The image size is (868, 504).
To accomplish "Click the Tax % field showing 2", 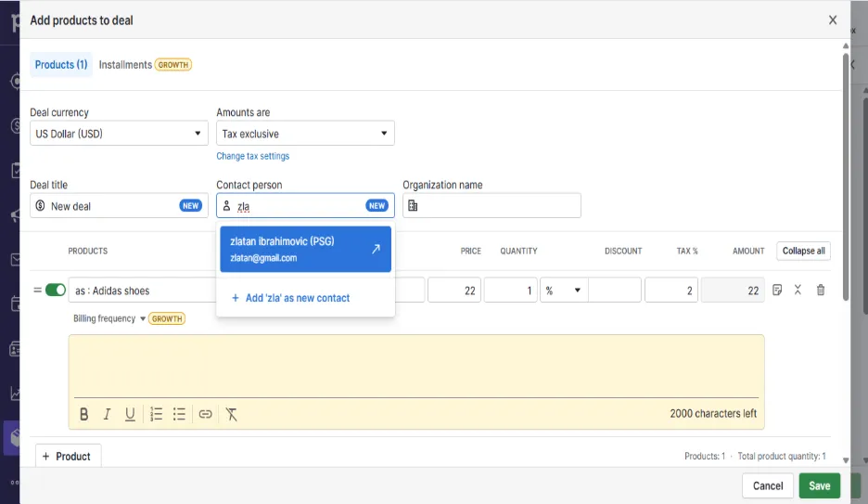I will 671,291.
